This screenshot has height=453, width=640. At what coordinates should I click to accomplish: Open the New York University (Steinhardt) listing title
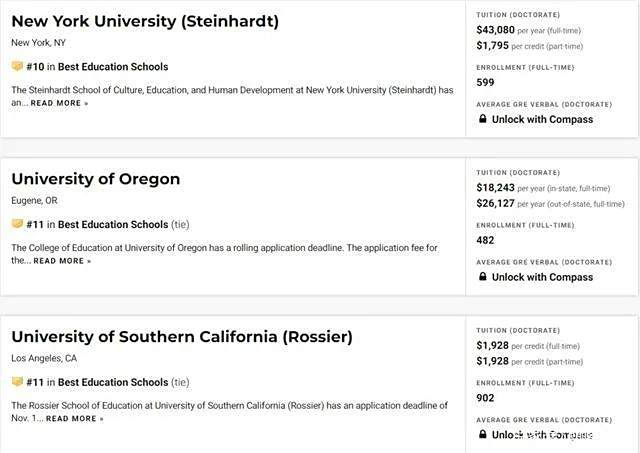(x=145, y=21)
